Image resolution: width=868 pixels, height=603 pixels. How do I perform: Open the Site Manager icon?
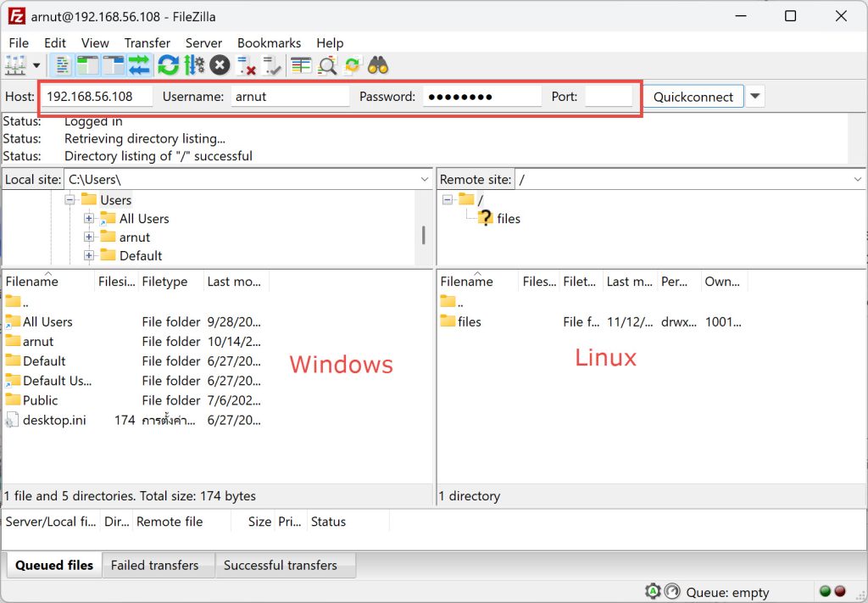tap(15, 65)
